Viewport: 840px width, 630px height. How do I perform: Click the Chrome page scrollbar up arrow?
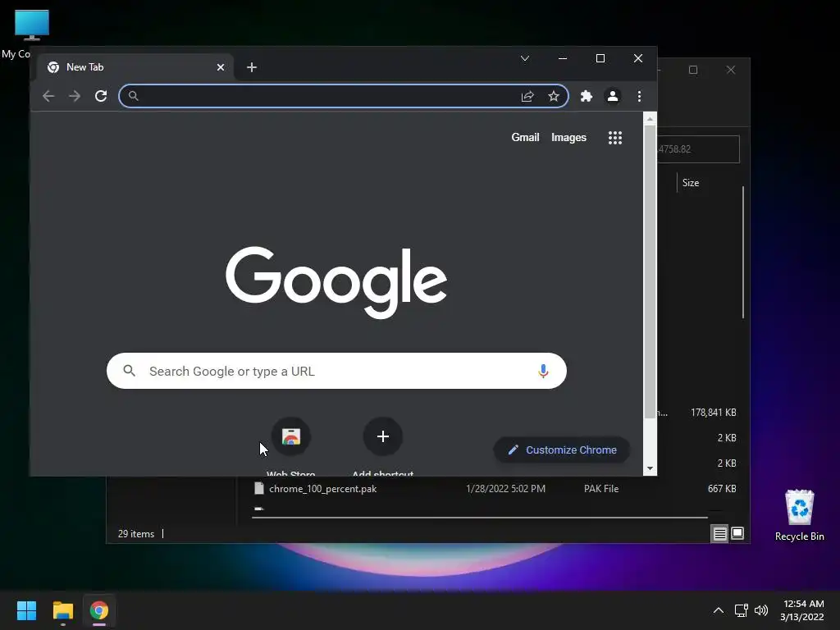pos(650,119)
